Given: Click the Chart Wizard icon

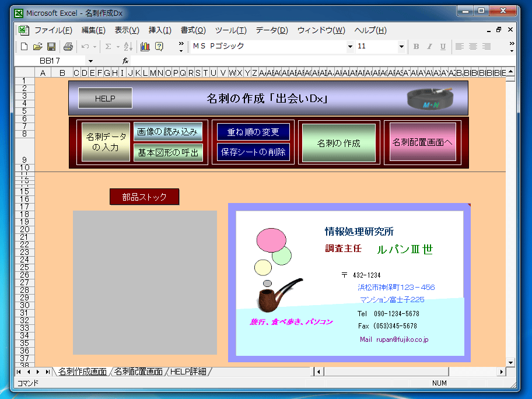Looking at the screenshot, I should (145, 47).
